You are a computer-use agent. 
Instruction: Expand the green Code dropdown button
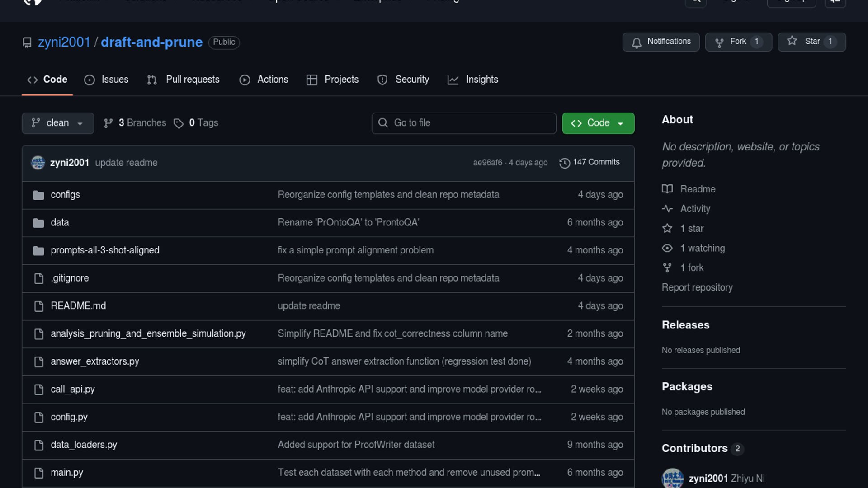pyautogui.click(x=598, y=123)
